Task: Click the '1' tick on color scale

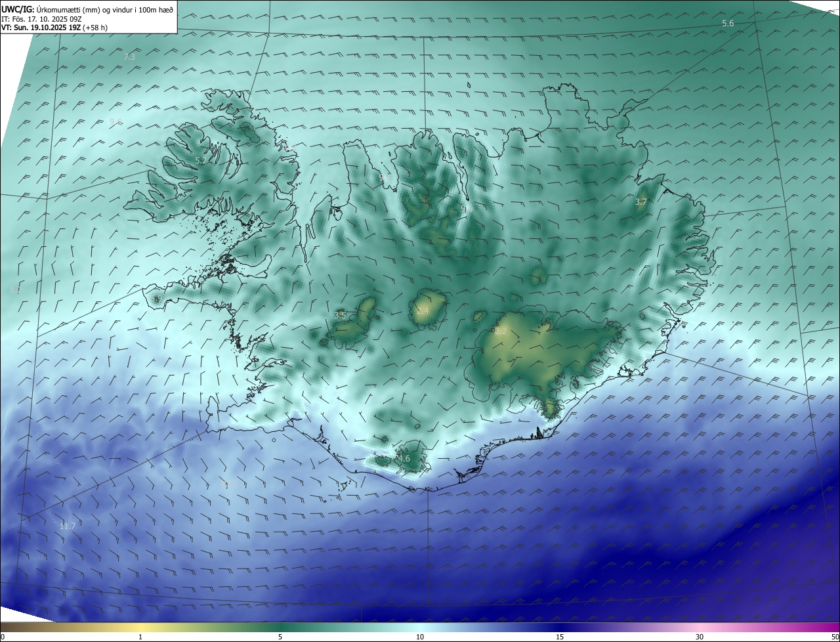Action: (x=140, y=637)
